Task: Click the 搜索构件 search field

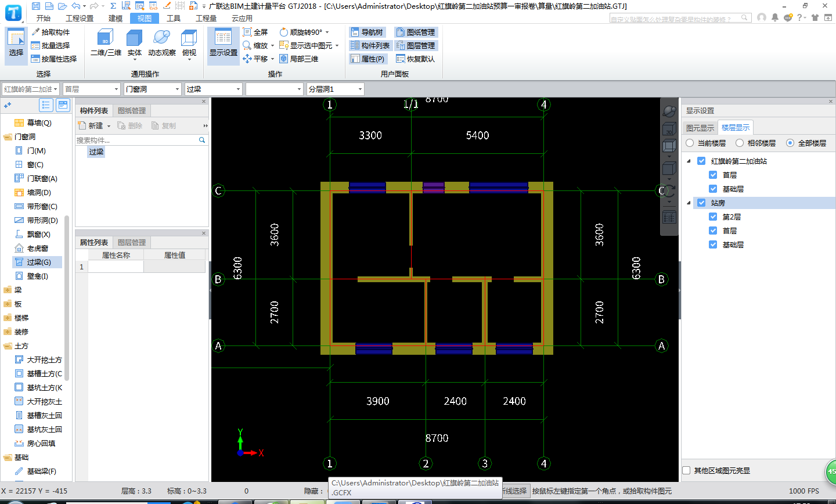Action: [x=137, y=140]
